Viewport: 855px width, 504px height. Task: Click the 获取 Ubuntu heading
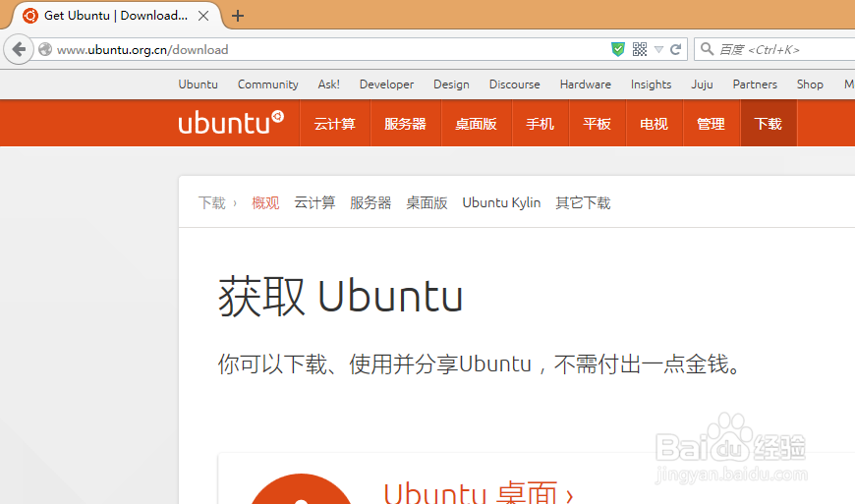point(341,297)
